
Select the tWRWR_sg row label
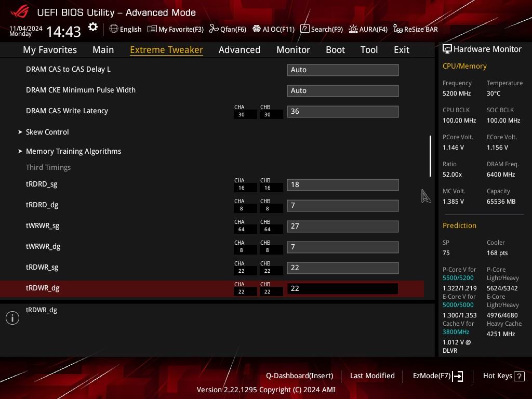[43, 225]
